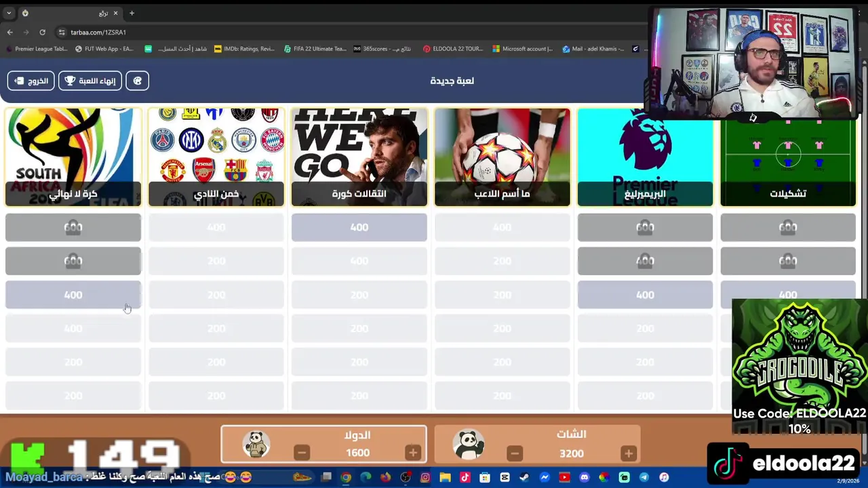The image size is (868, 488).
Task: Pick the unlocked 400 tile under البريميرليغ
Action: pos(645,295)
